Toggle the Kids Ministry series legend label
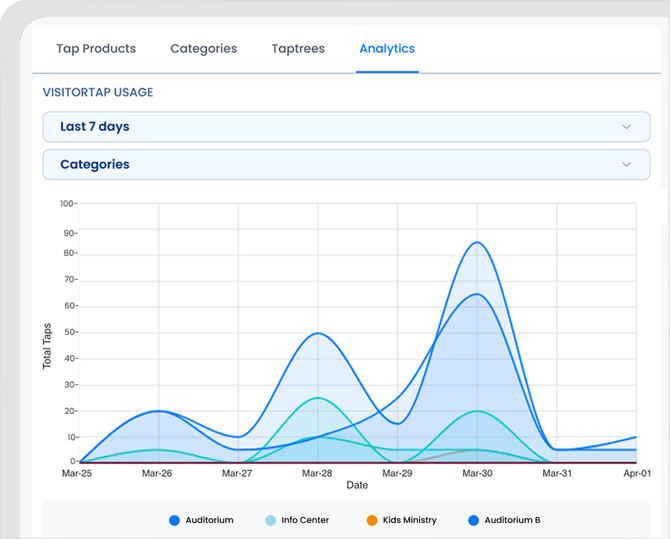The width and height of the screenshot is (670, 539). 409,520
